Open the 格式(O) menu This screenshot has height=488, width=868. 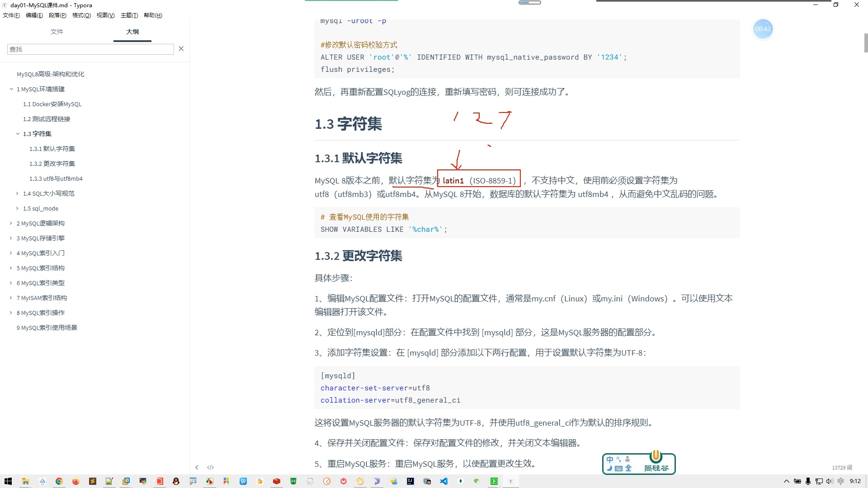coord(81,15)
